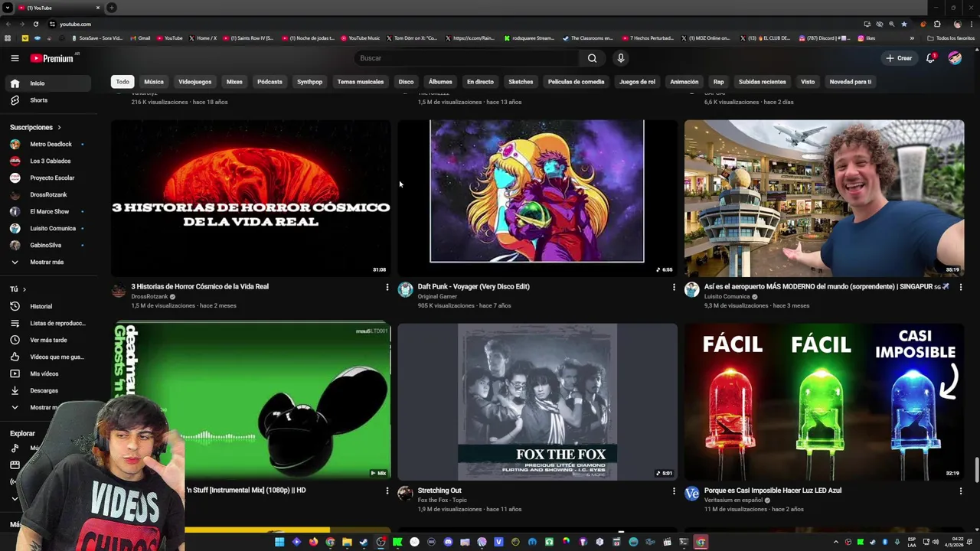This screenshot has height=551, width=980.
Task: Expand Mostrar más under Suscripciones
Action: pyautogui.click(x=48, y=262)
